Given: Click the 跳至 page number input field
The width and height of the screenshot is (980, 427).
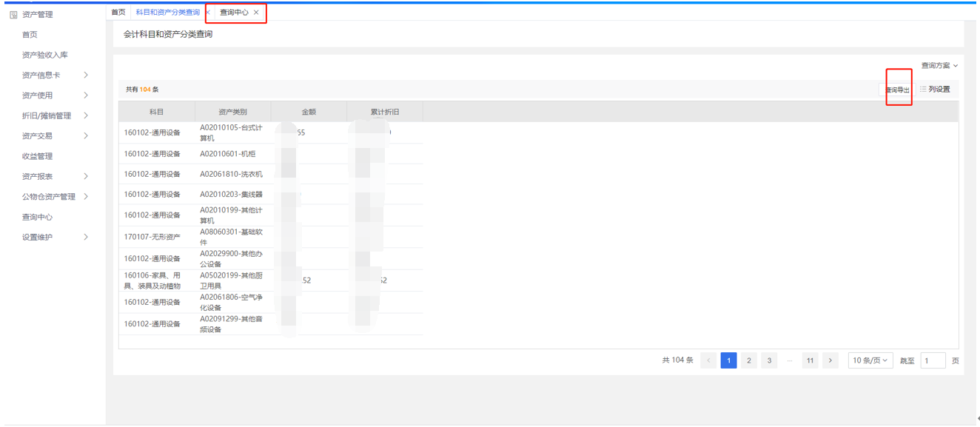Looking at the screenshot, I should [933, 360].
